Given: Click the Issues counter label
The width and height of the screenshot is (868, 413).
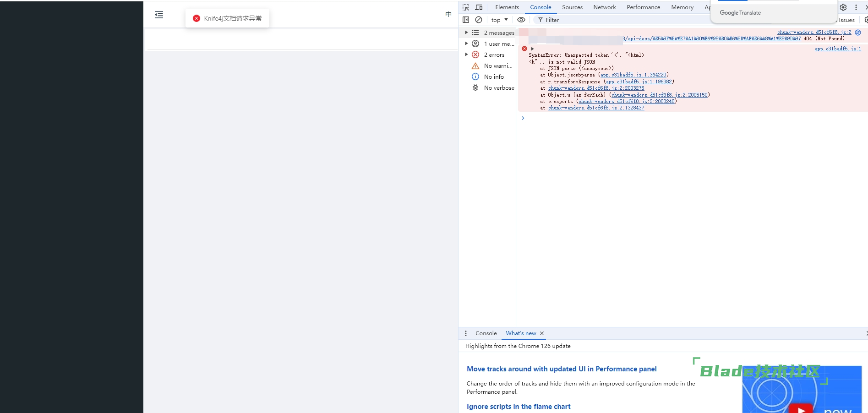Looking at the screenshot, I should [846, 20].
